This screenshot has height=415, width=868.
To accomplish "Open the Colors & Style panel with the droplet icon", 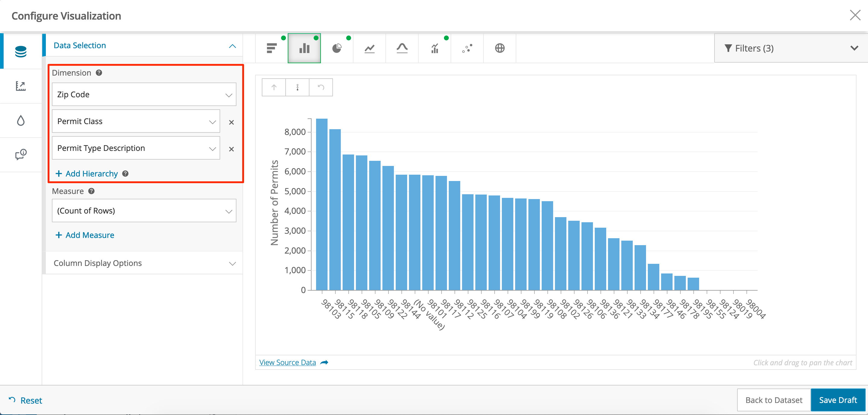I will point(21,120).
